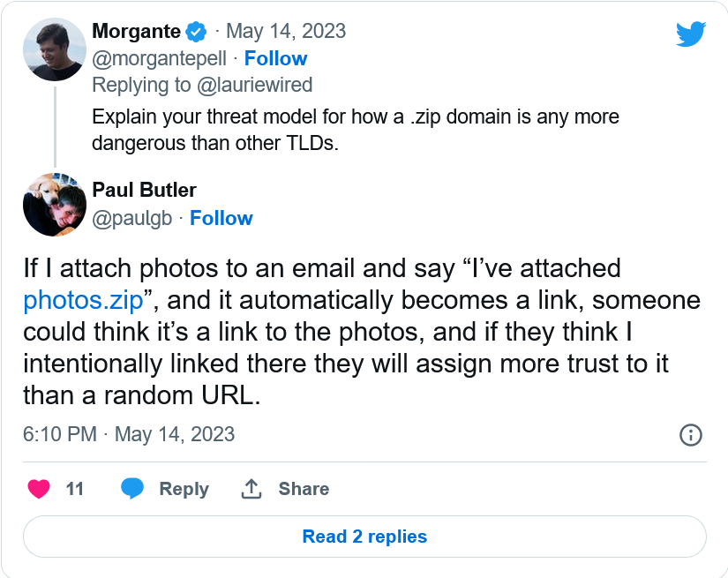The width and height of the screenshot is (728, 578).
Task: Click the Twitter bird logo
Action: [x=691, y=34]
